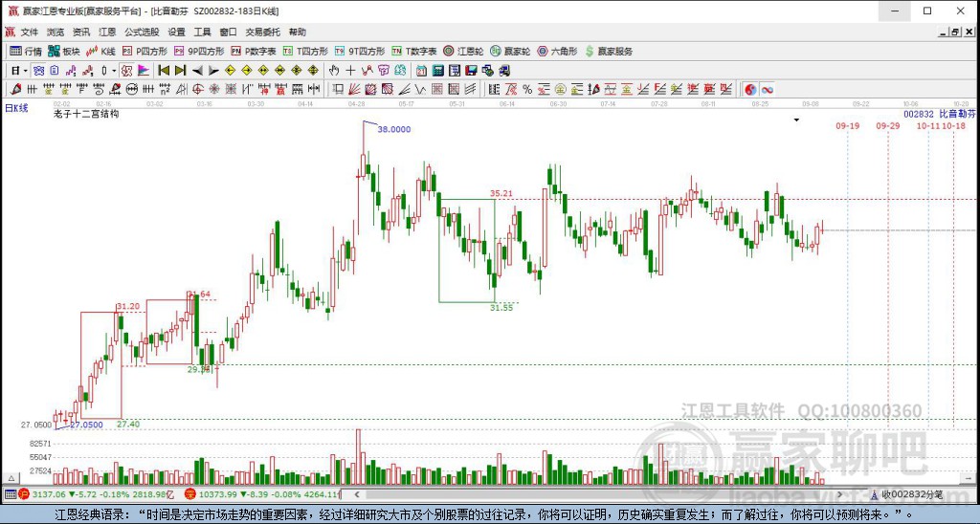Click the black left arrow icon
The image size is (980, 524).
(197, 71)
